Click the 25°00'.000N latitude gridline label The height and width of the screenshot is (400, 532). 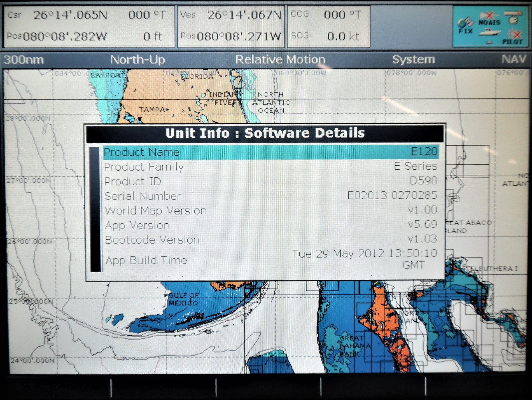pos(31,301)
